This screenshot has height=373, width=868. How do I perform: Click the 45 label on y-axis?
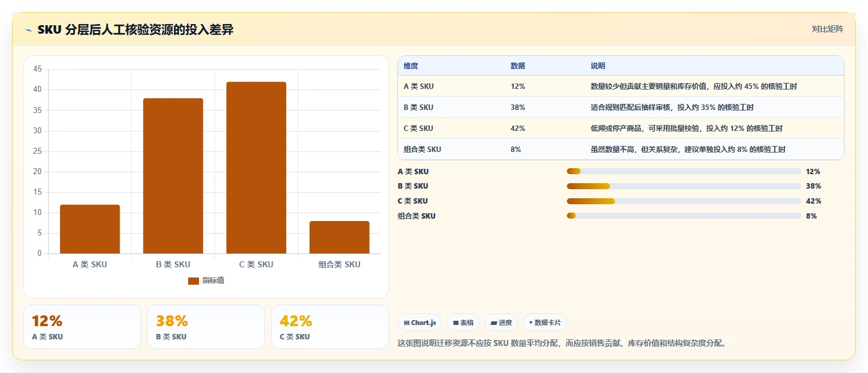pos(37,69)
